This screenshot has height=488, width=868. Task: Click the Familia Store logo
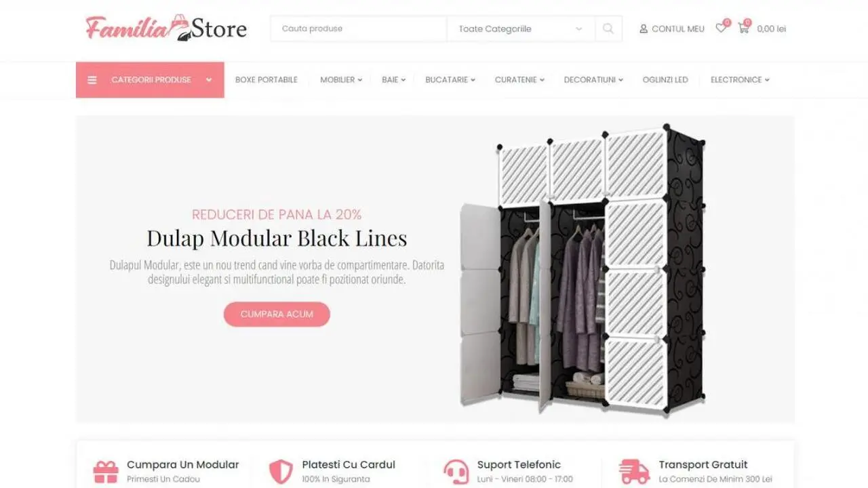click(x=166, y=28)
